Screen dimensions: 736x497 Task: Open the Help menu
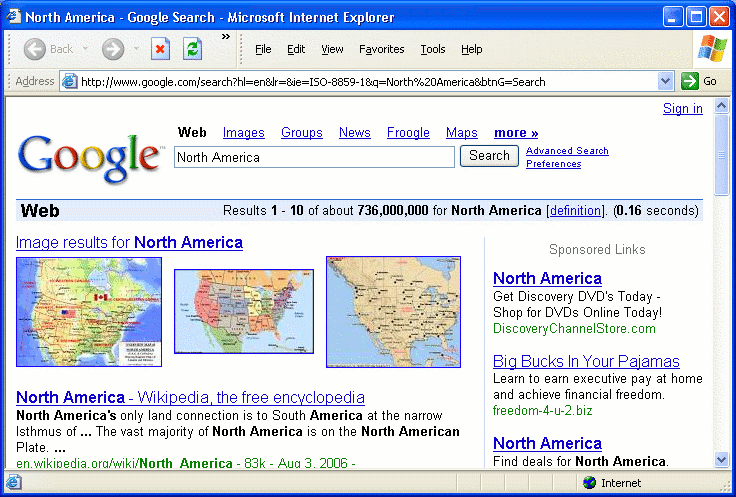pyautogui.click(x=471, y=49)
